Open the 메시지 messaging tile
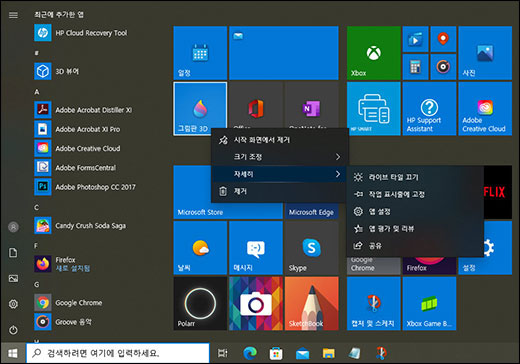The image size is (520, 364). coord(256,248)
